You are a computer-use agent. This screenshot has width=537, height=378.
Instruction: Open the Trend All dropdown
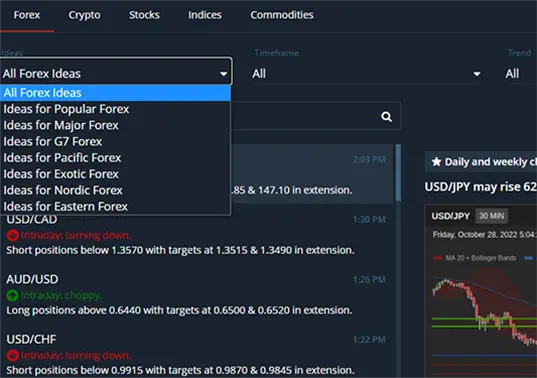[x=521, y=73]
